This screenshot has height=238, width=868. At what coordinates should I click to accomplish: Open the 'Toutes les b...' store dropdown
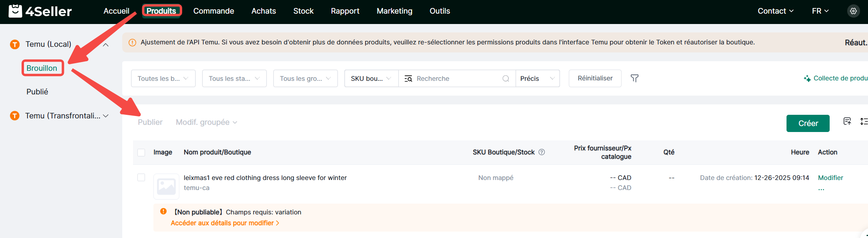pyautogui.click(x=163, y=78)
